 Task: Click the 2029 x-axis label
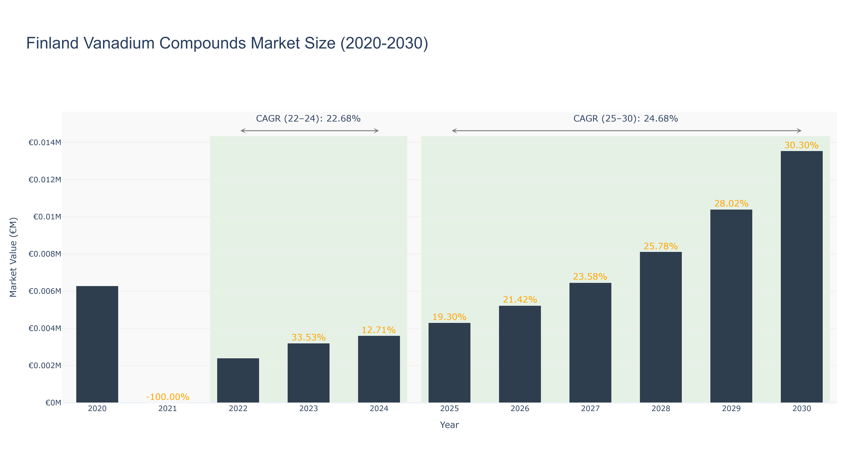pyautogui.click(x=731, y=409)
